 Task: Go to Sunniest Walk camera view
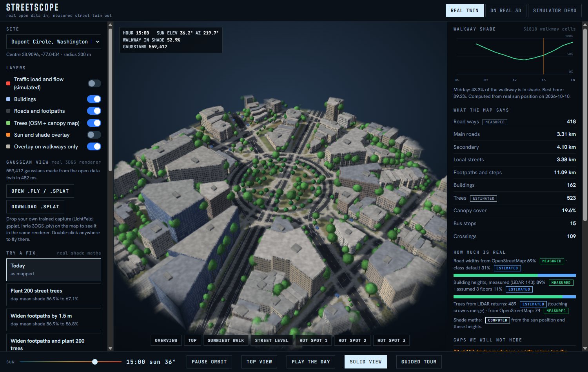tap(226, 340)
